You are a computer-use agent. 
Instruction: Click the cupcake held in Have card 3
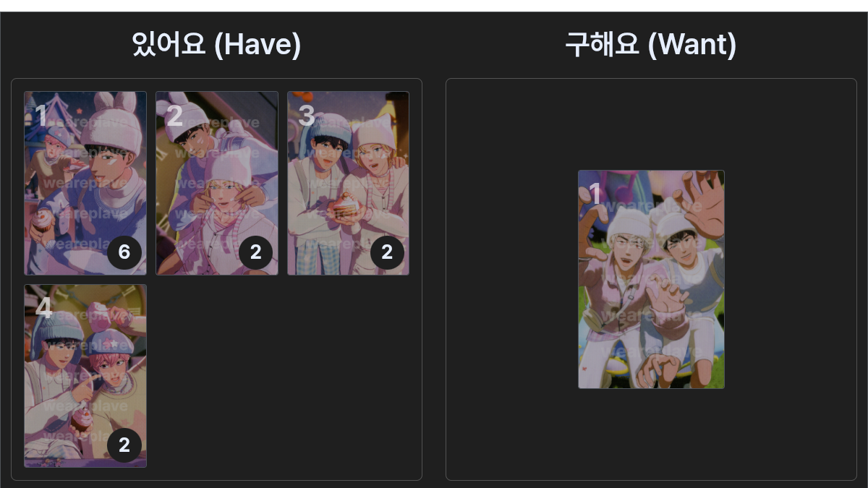click(x=344, y=208)
